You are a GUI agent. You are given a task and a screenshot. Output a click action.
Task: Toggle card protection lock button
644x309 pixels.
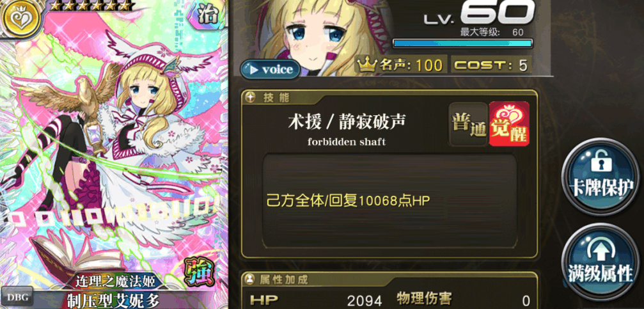pos(600,176)
